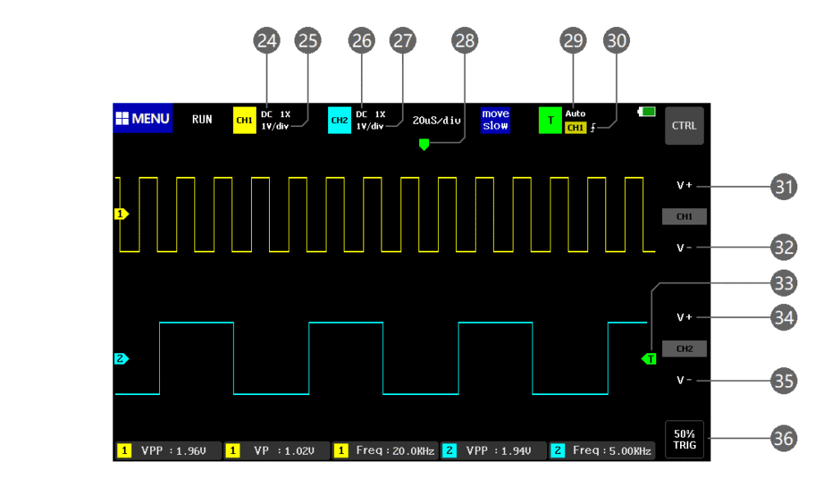Tap the CH2 DC 1X coupling setting
Image resolution: width=840 pixels, height=504 pixels.
[x=370, y=115]
